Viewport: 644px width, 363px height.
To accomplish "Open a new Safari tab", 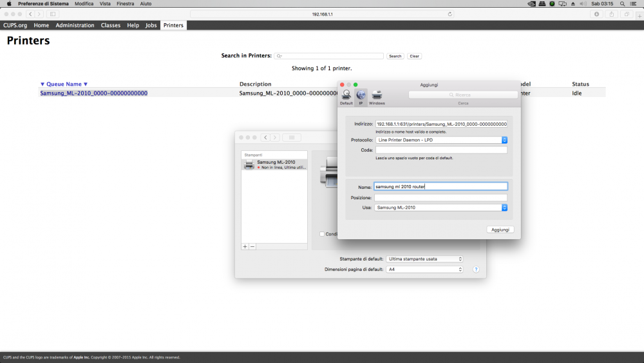I will coord(639,16).
